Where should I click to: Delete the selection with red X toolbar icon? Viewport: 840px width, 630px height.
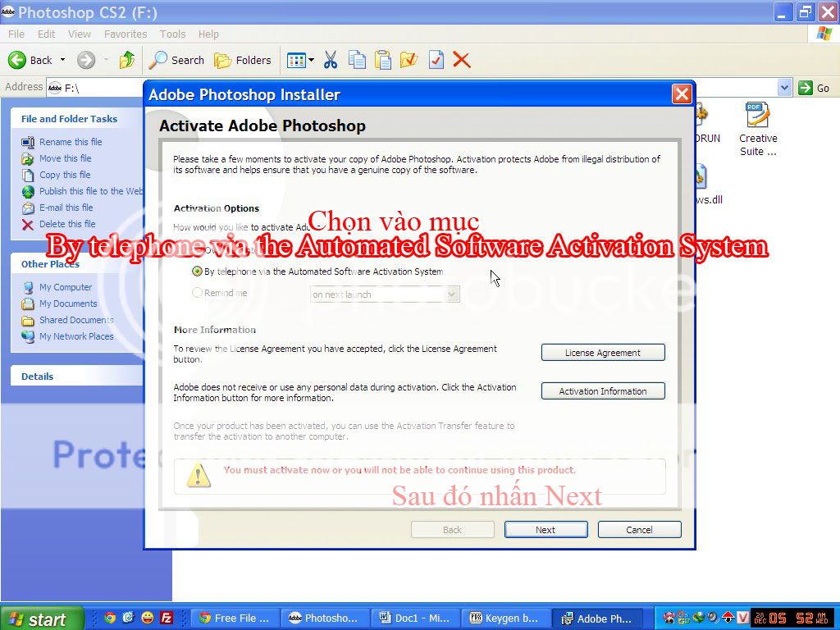coord(461,60)
